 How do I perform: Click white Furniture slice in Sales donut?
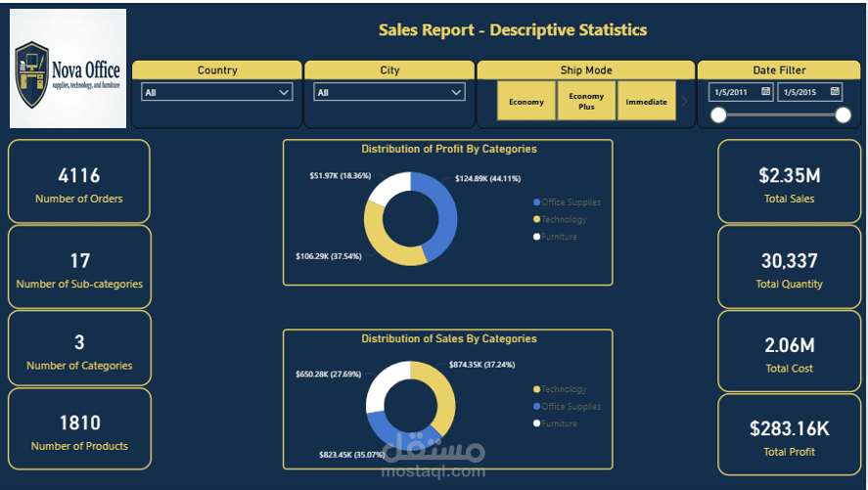click(x=381, y=382)
